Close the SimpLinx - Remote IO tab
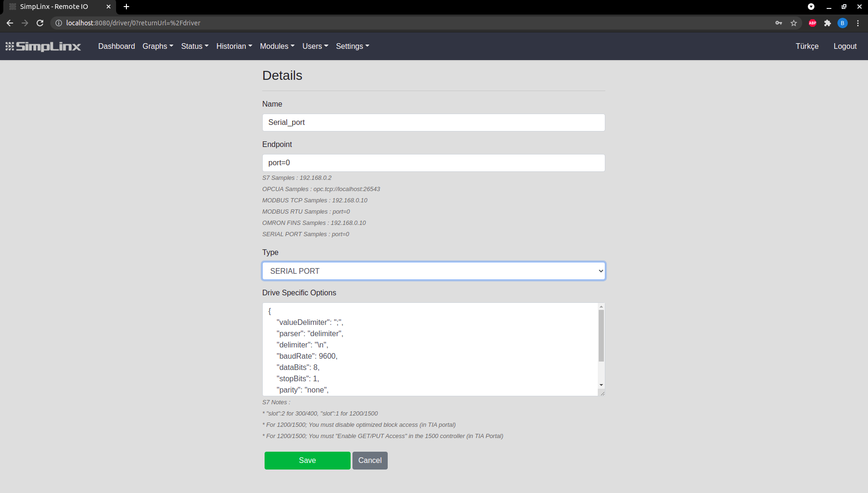The image size is (868, 493). (109, 7)
